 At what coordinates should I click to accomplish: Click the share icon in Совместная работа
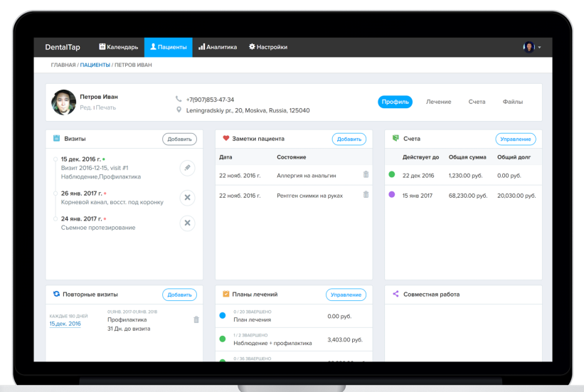(x=395, y=294)
